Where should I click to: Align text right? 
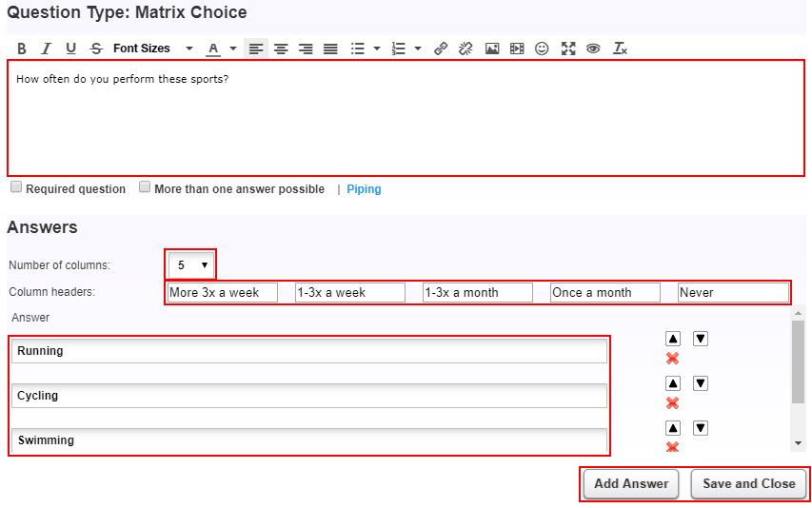click(306, 49)
